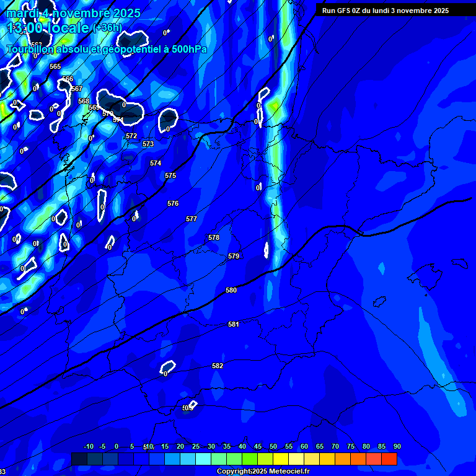The height and width of the screenshot is (476, 476).
Task: Click the orange 75 legend swatch
Action: (343, 459)
